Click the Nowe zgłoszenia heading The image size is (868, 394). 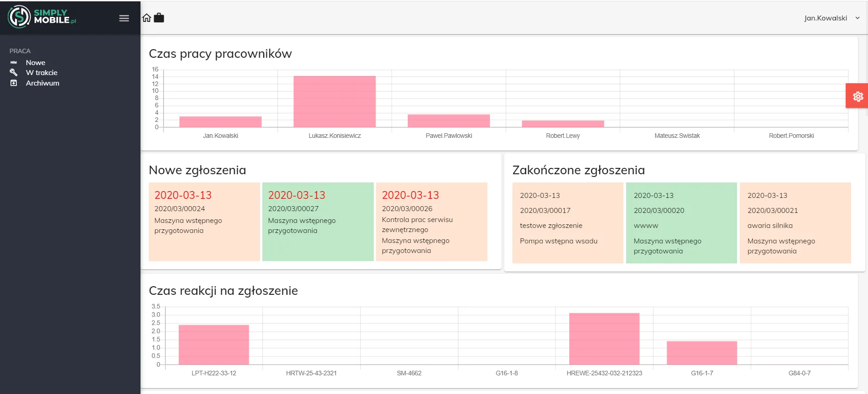(x=197, y=170)
